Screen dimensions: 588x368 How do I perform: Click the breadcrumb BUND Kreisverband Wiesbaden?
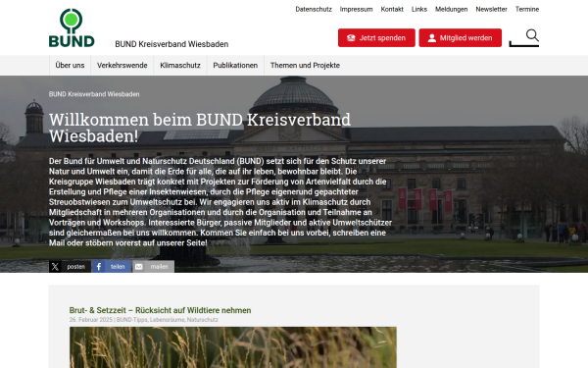[x=94, y=94]
